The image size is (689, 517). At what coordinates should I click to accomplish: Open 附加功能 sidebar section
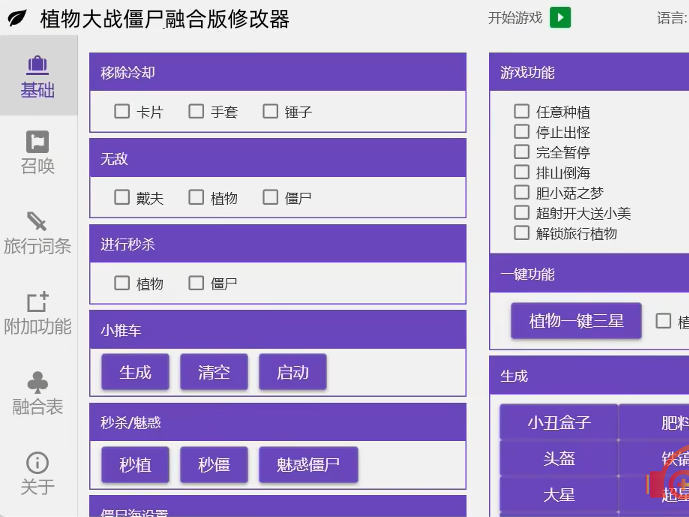pos(38,313)
